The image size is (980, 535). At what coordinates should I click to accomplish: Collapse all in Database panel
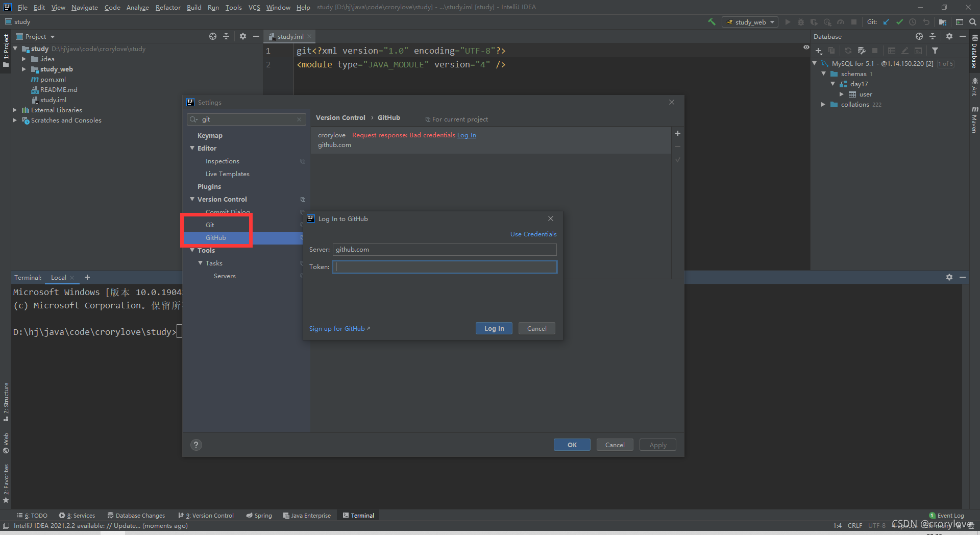click(933, 36)
